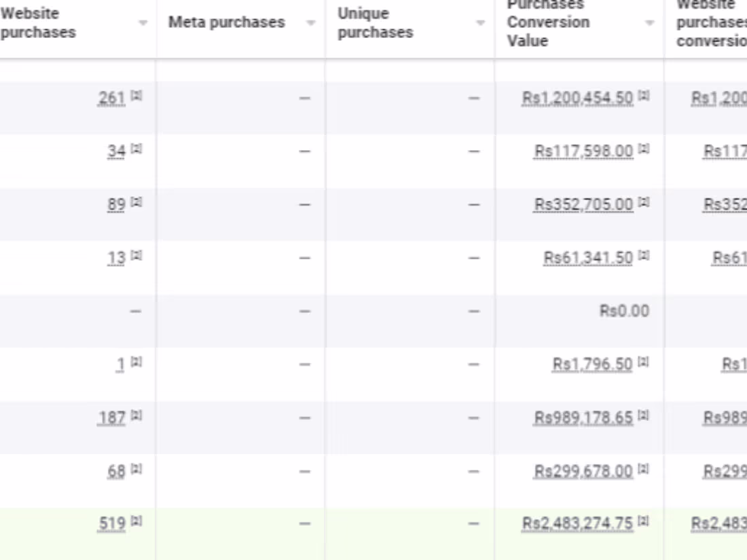The image size is (747, 560).
Task: Click the Unique purchases column header
Action: (x=375, y=23)
